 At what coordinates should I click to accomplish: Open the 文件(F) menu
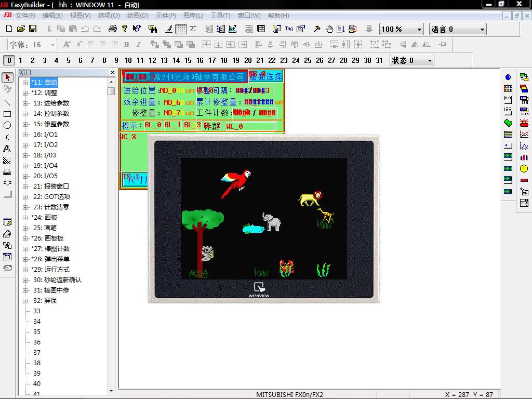click(25, 16)
